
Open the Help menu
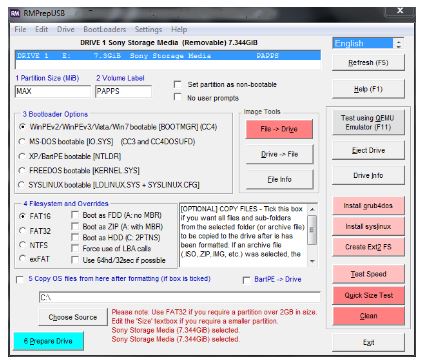click(x=179, y=29)
